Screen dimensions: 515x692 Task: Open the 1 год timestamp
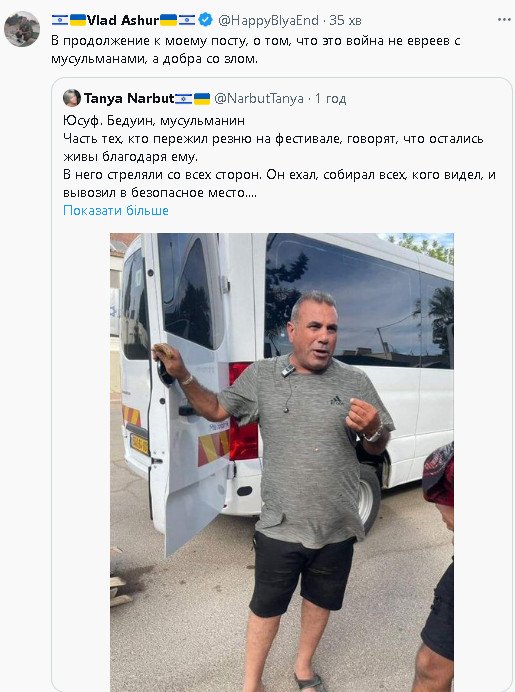click(330, 98)
